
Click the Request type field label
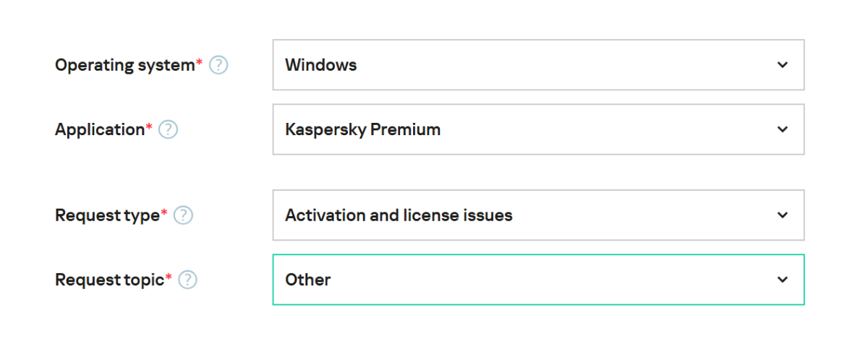click(107, 215)
